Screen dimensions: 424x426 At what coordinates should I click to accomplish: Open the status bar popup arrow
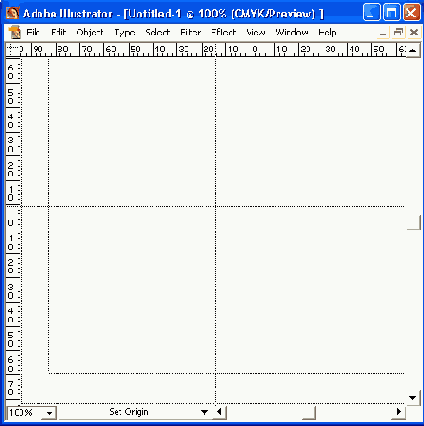(x=204, y=412)
